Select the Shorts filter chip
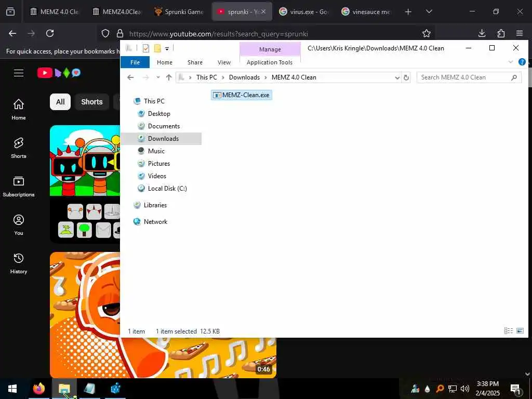This screenshot has width=532, height=399. click(91, 102)
